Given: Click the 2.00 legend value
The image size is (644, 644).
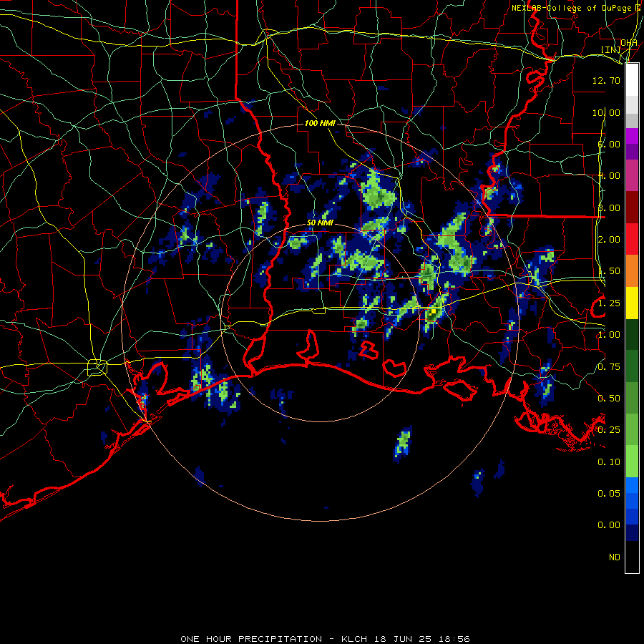Looking at the screenshot, I should pyautogui.click(x=609, y=240).
